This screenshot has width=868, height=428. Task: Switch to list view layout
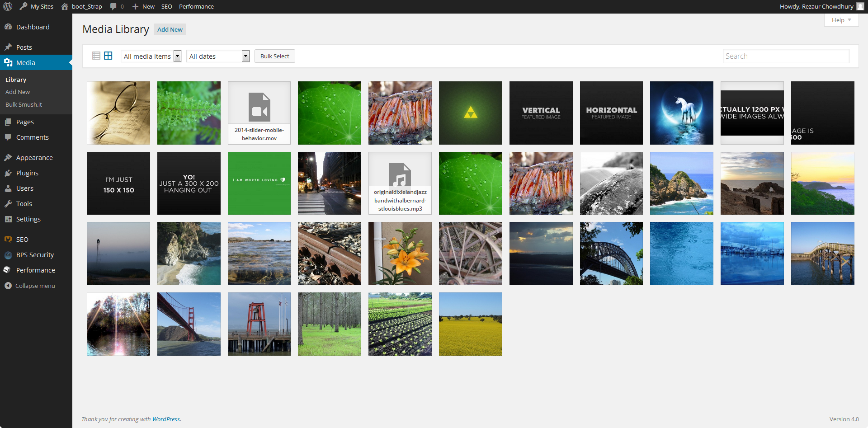pyautogui.click(x=96, y=56)
